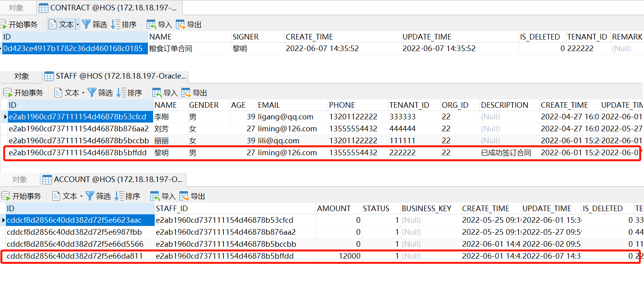Image resolution: width=644 pixels, height=283 pixels.
Task: Click the sort icon in the STAFF toolbar
Action: pos(121,93)
